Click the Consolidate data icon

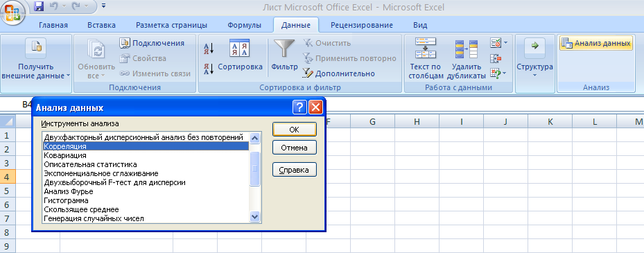pyautogui.click(x=496, y=58)
